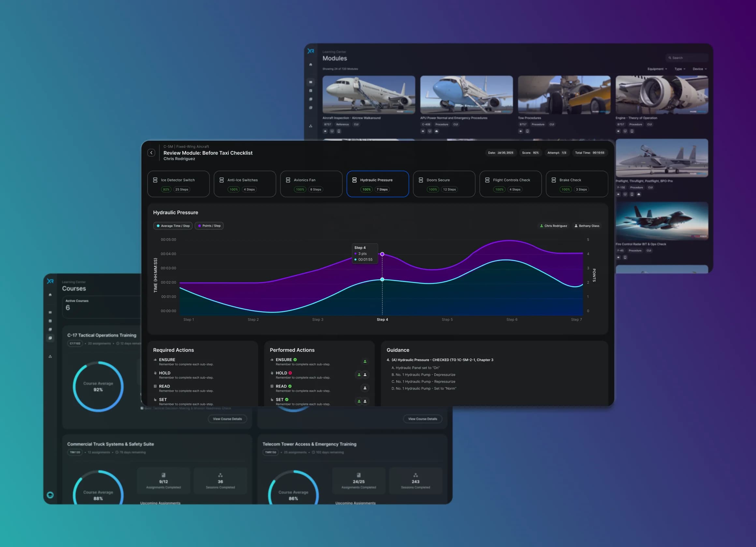Viewport: 756px width, 547px height.
Task: Toggle the Points / Step legend
Action: 209,226
